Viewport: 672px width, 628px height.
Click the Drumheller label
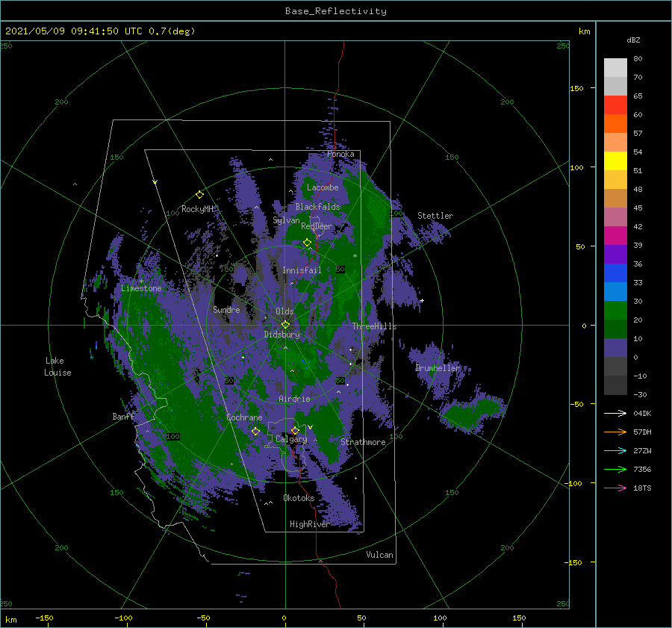click(438, 368)
